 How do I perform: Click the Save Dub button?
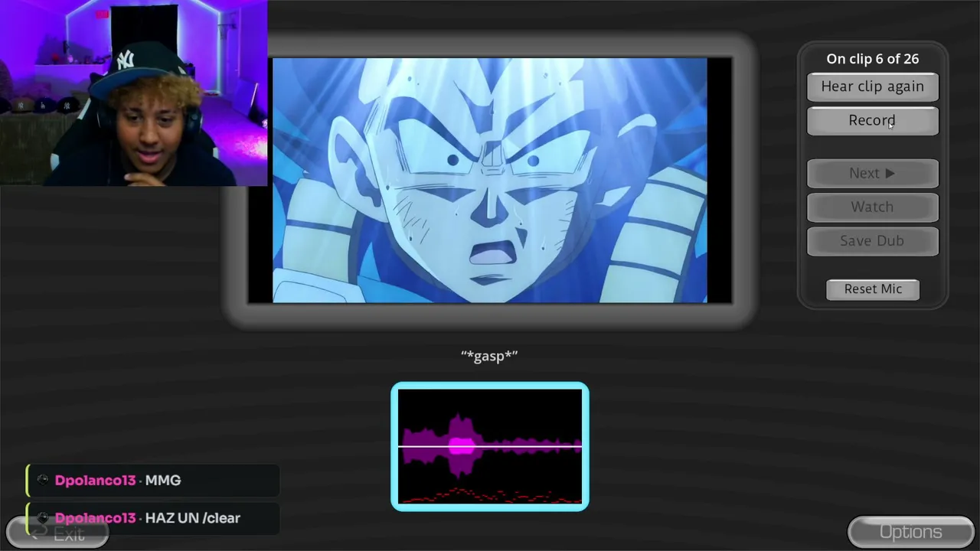click(x=872, y=241)
